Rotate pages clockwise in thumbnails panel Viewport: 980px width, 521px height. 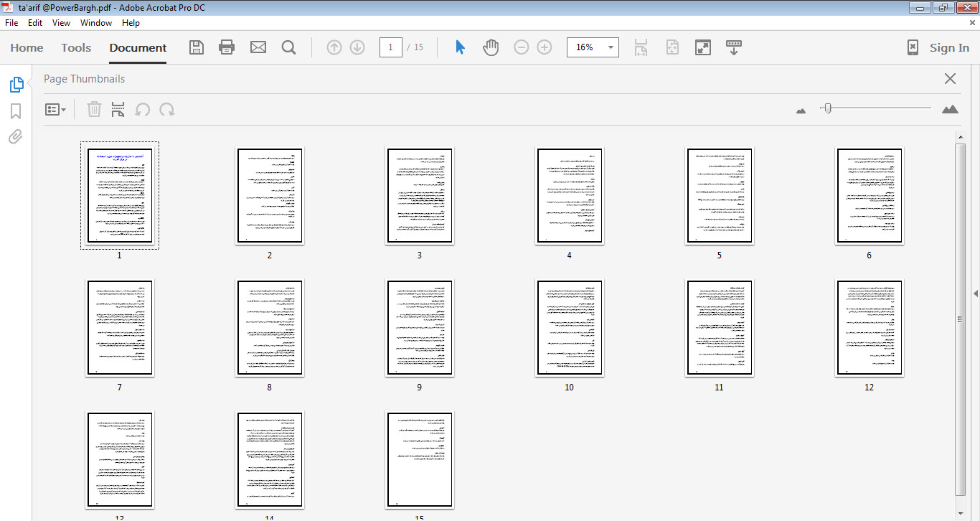[x=167, y=110]
